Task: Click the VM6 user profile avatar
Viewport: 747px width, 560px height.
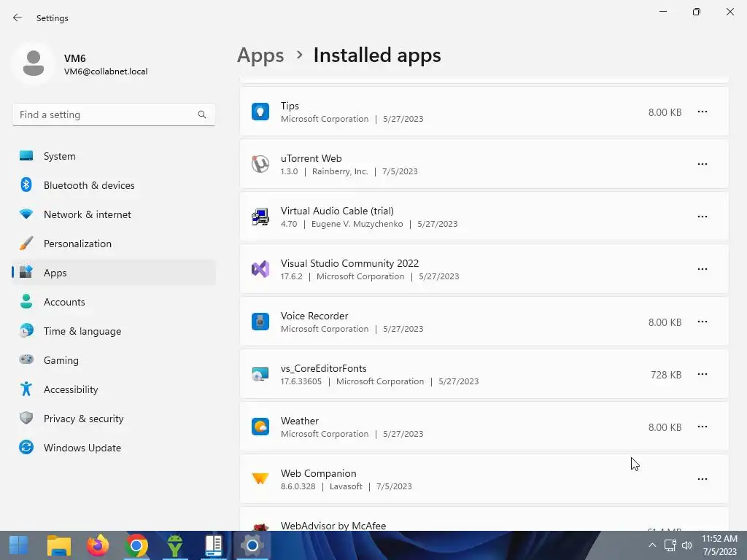Action: (x=34, y=63)
